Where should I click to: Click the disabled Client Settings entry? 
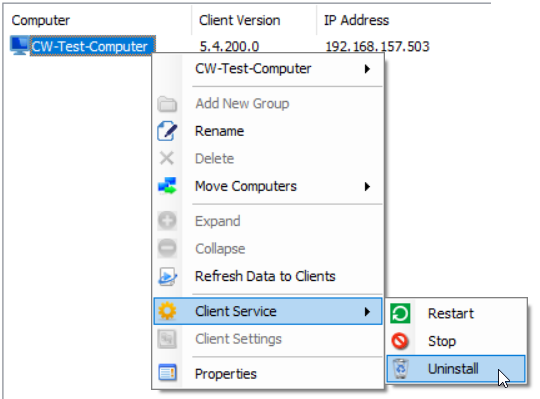coord(268,339)
